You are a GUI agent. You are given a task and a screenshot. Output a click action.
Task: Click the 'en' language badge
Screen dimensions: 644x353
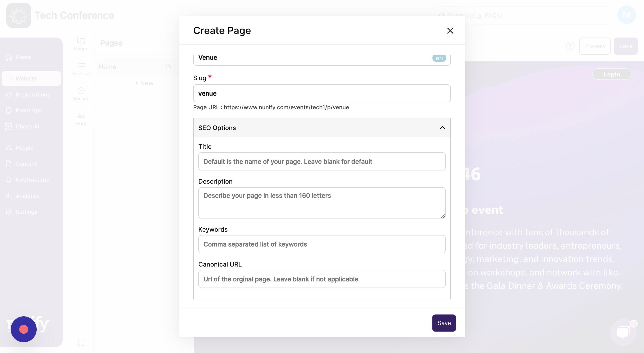pos(439,58)
